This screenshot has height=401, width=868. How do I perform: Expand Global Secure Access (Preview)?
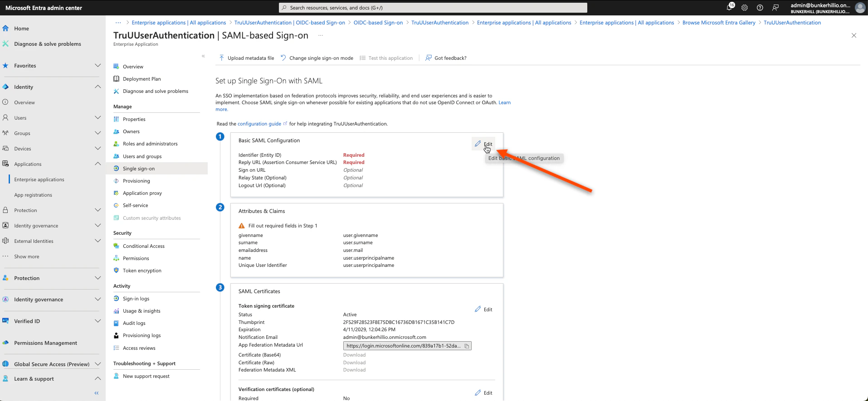[x=98, y=364]
